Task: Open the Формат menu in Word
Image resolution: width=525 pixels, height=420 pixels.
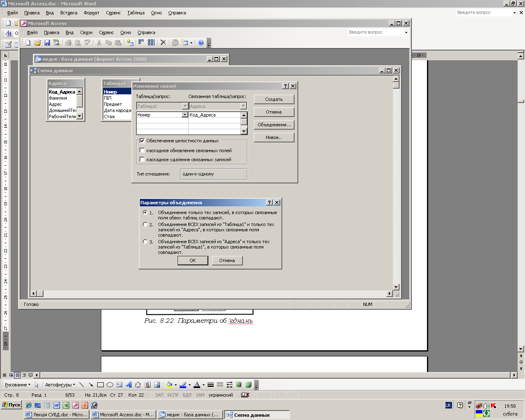Action: 91,13
